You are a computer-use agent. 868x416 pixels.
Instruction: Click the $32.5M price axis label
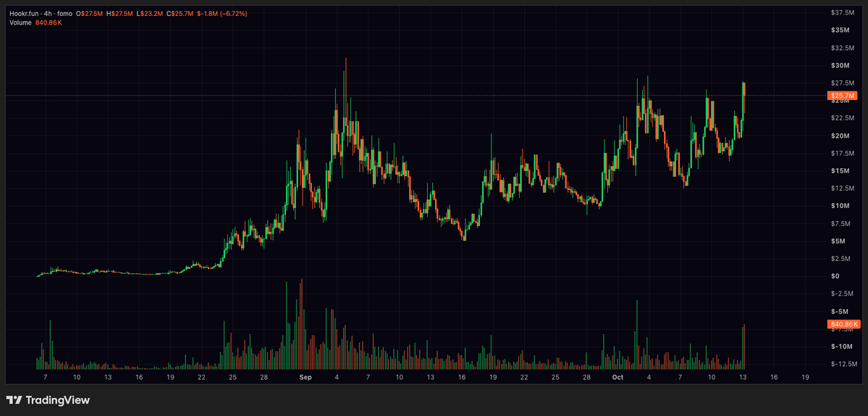point(844,48)
